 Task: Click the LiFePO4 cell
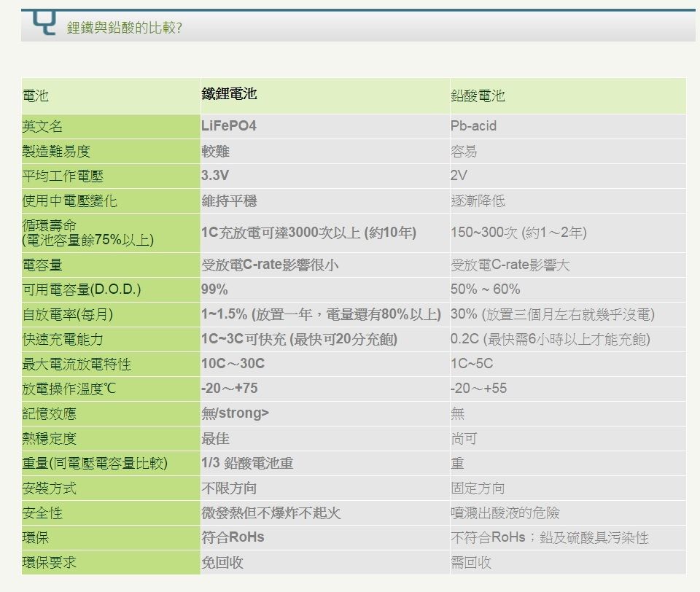229,126
